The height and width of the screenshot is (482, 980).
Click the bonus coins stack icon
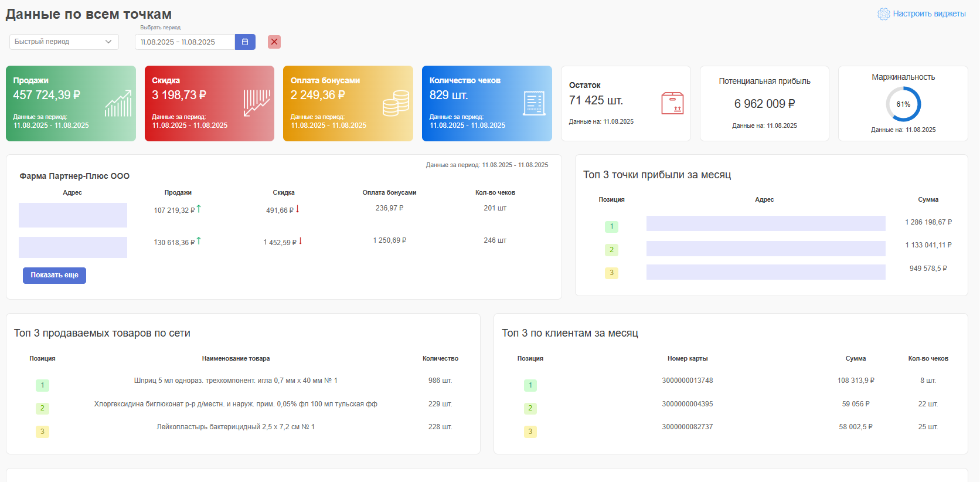pos(396,104)
